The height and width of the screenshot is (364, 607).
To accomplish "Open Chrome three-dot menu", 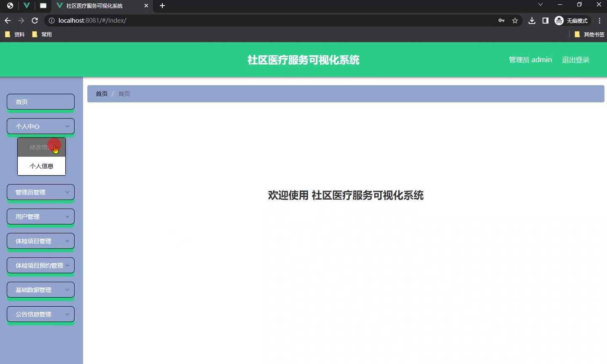I will (x=599, y=21).
